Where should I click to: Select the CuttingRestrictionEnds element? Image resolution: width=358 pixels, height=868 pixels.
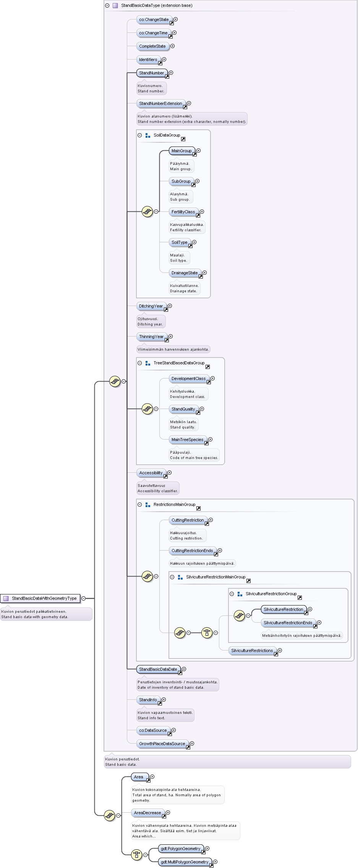[193, 551]
